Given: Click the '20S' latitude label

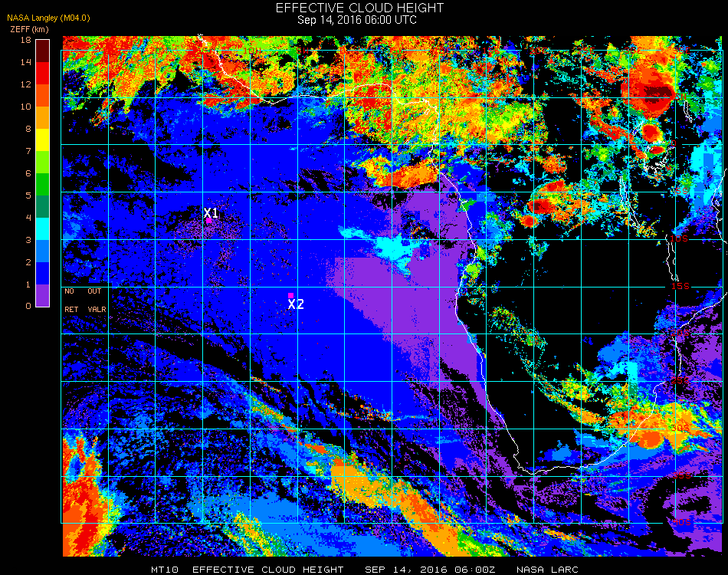Looking at the screenshot, I should pyautogui.click(x=680, y=333).
